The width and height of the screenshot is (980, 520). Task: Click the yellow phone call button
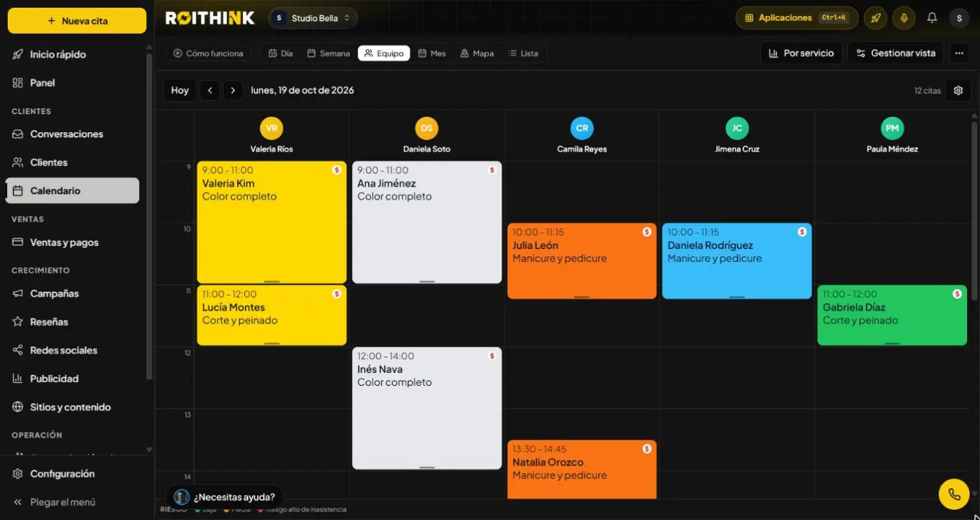click(954, 494)
